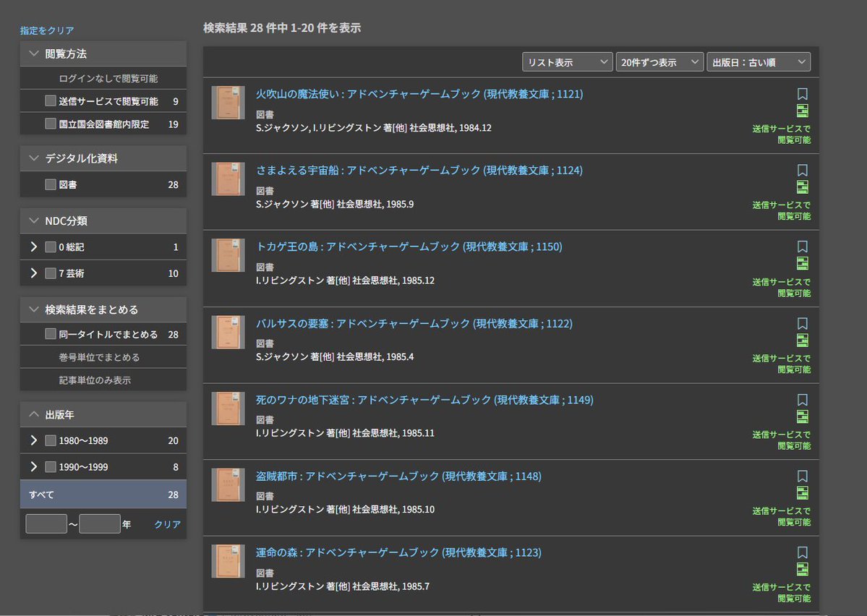Click the digitized material icon for トカゲ王の島

pyautogui.click(x=802, y=263)
